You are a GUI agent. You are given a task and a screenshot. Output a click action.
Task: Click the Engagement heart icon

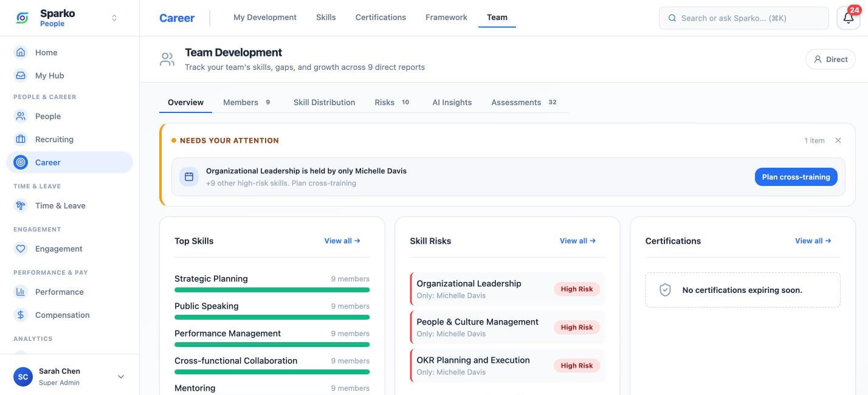21,249
